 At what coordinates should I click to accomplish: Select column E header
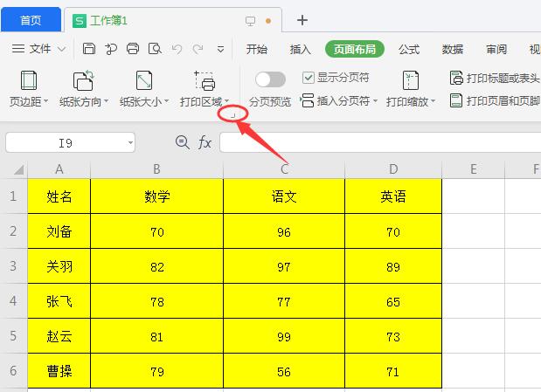click(474, 169)
